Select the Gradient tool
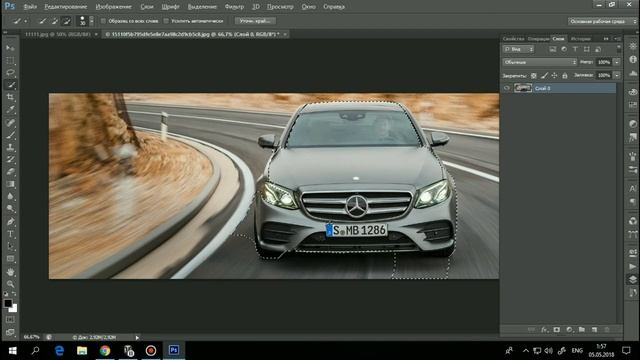Screen dimensions: 640x360 pos(10,184)
